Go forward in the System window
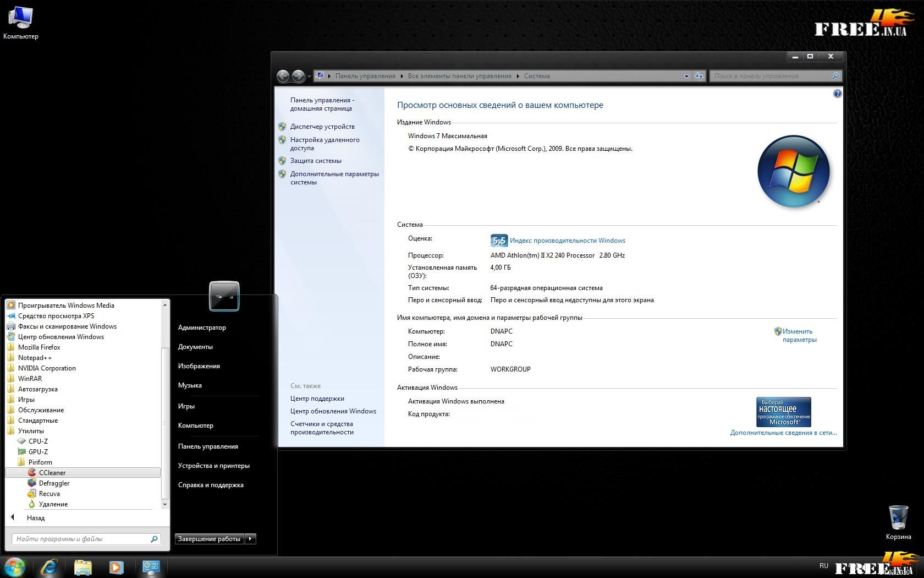 coord(298,76)
